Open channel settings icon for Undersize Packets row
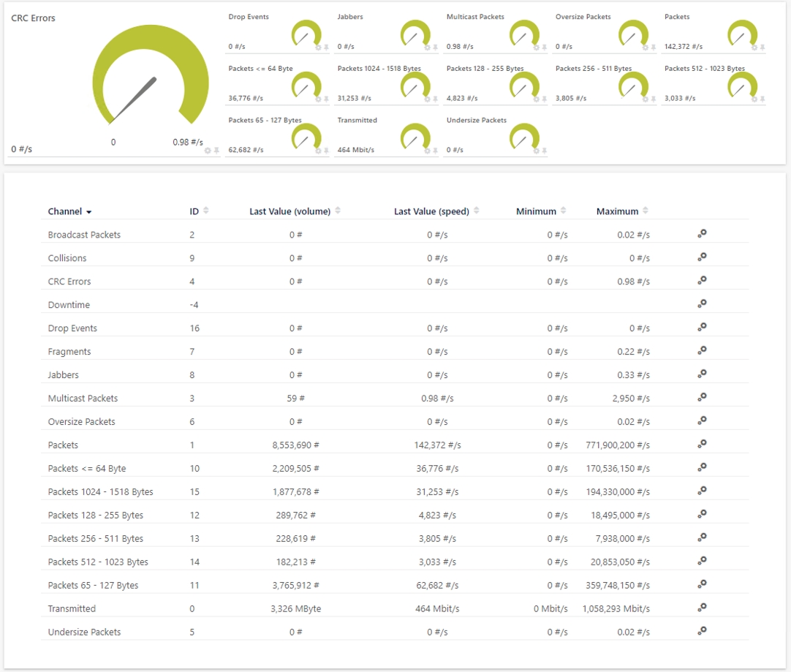Viewport: 791px width, 672px height. pyautogui.click(x=702, y=630)
